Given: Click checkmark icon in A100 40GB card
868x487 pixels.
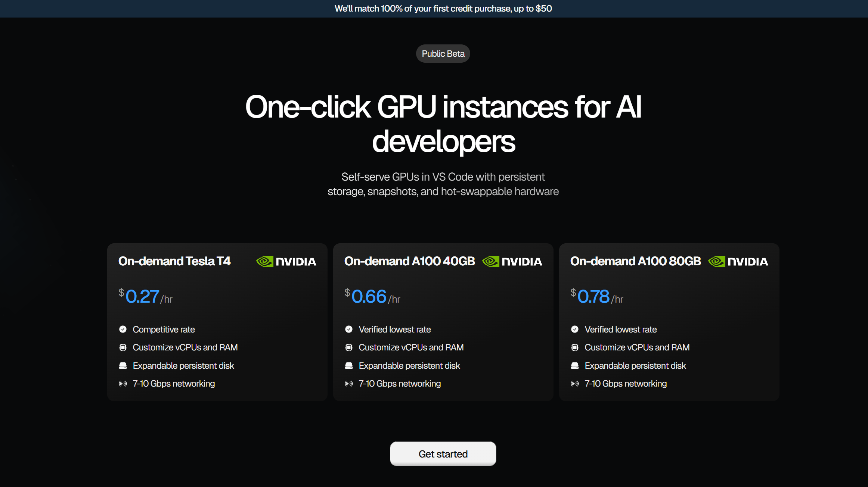Looking at the screenshot, I should point(349,329).
